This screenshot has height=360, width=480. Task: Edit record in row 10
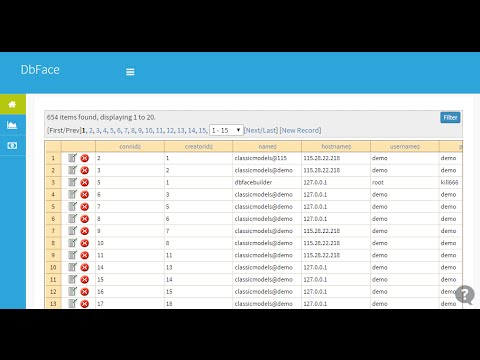(72, 267)
